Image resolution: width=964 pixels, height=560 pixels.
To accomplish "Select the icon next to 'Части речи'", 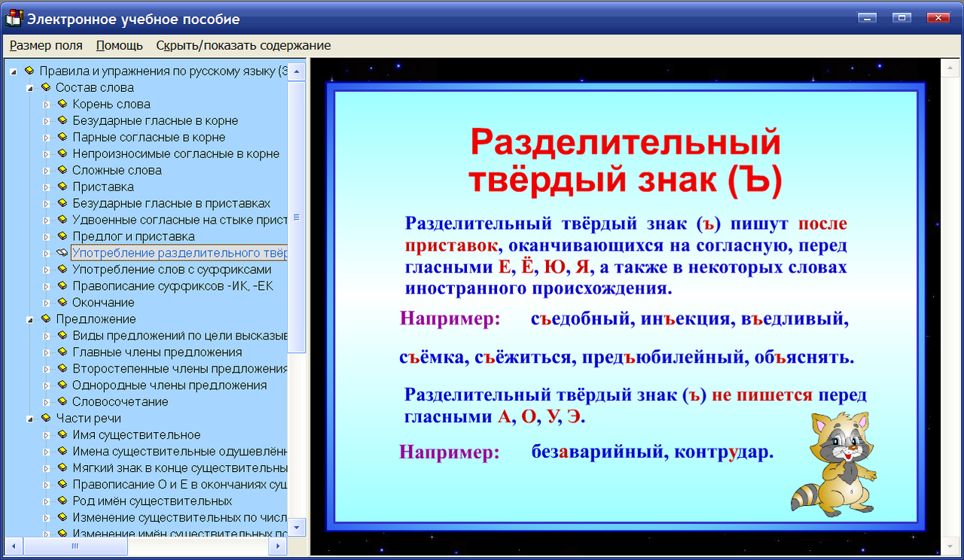I will (x=47, y=418).
